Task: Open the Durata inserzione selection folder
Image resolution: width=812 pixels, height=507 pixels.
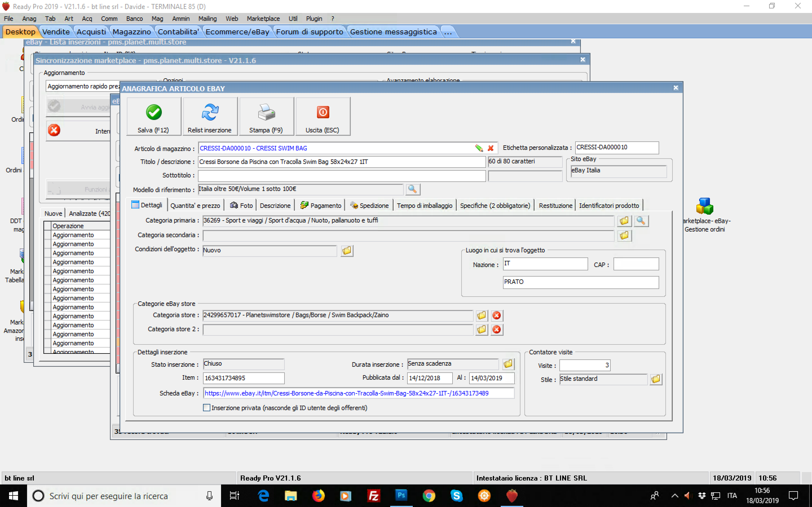Action: 508,364
